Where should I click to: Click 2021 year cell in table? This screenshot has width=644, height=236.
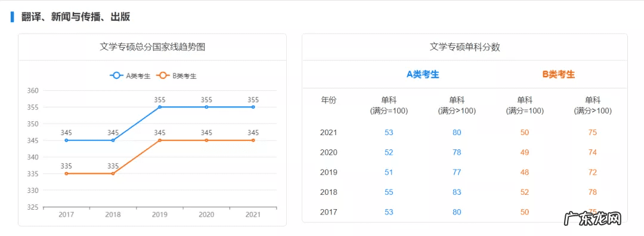329,133
